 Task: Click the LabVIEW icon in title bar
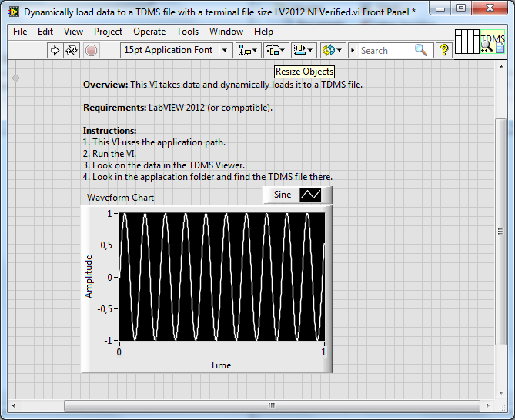[x=13, y=12]
